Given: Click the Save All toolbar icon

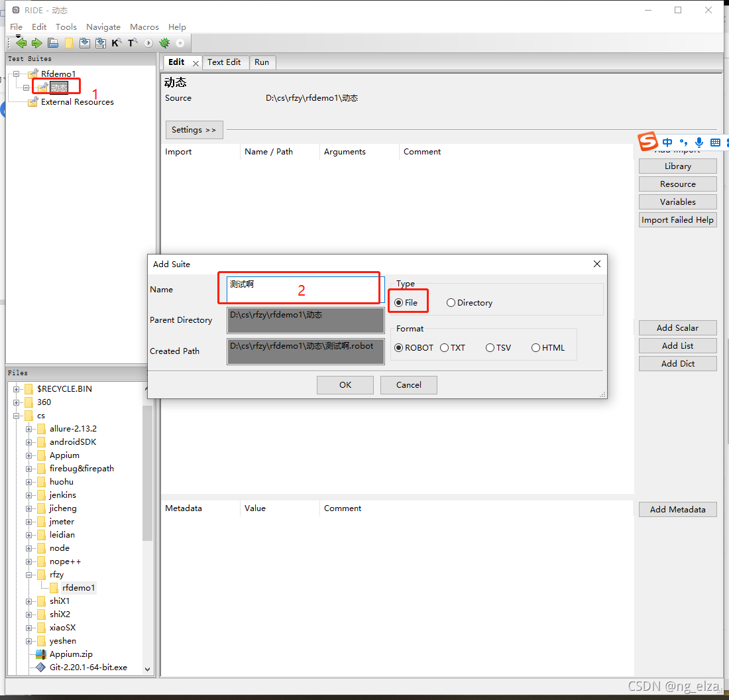Looking at the screenshot, I should 101,43.
